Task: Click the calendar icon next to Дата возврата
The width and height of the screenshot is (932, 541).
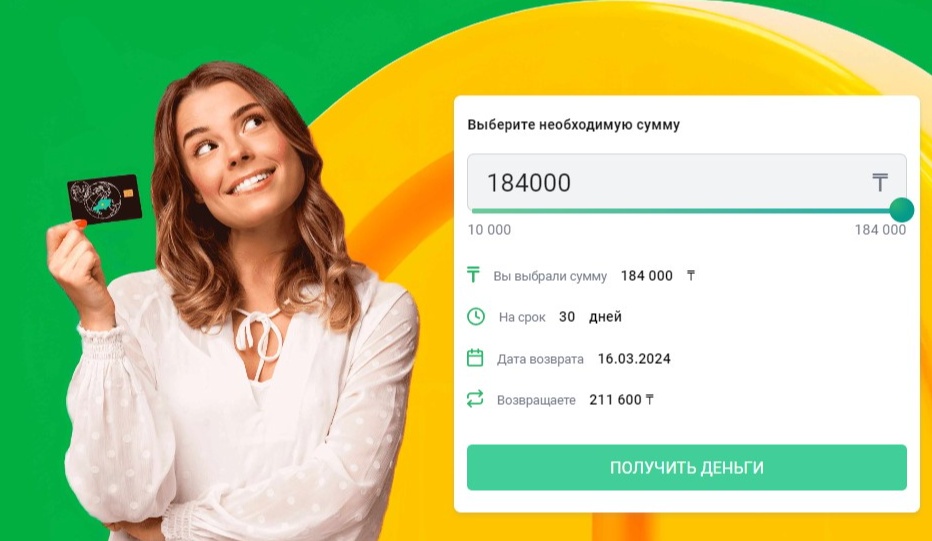Action: (475, 358)
